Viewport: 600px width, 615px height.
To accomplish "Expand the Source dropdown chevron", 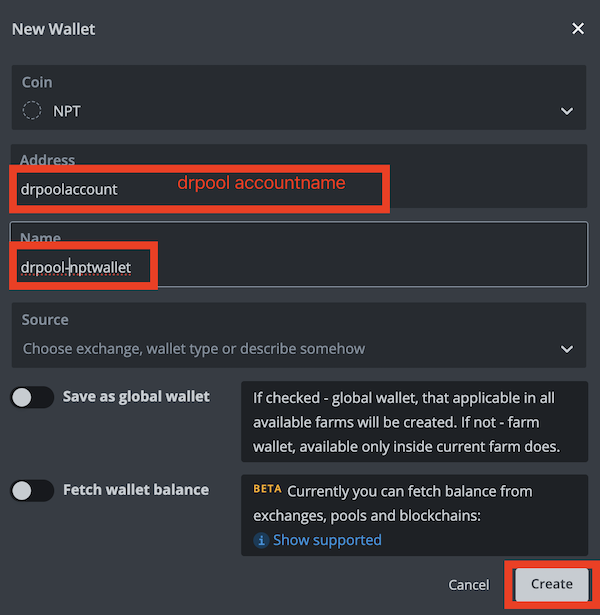I will pos(567,349).
